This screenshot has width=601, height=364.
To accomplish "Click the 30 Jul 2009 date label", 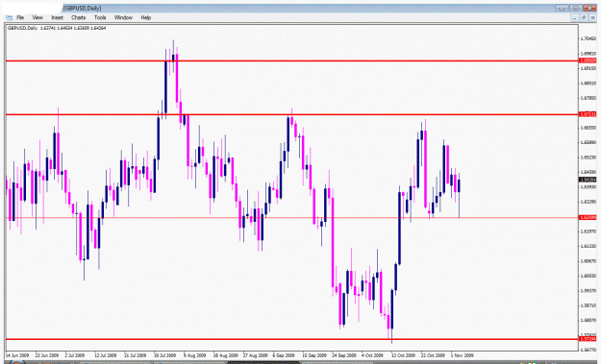I will pyautogui.click(x=164, y=355).
